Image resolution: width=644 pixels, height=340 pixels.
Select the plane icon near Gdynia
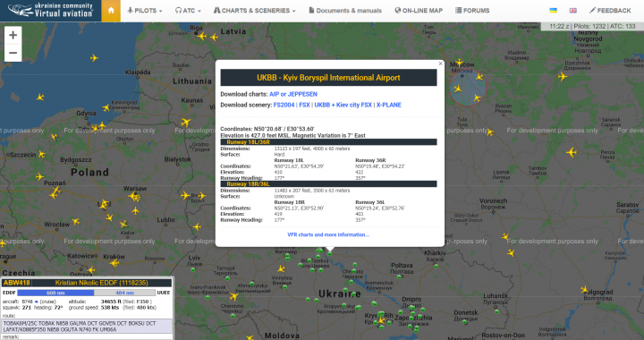(x=106, y=107)
